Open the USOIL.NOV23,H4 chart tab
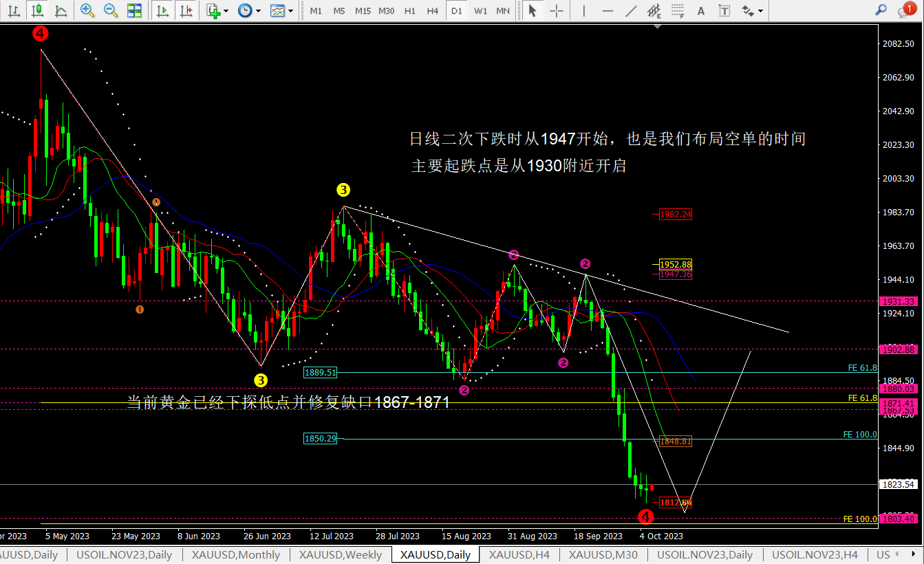This screenshot has height=564, width=924. [x=815, y=555]
